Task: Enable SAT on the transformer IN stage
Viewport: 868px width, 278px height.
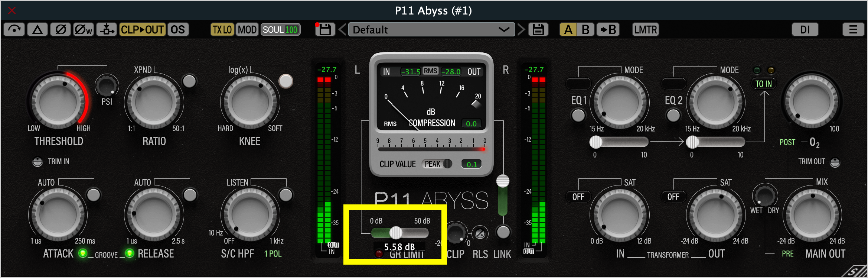Action: pyautogui.click(x=578, y=197)
